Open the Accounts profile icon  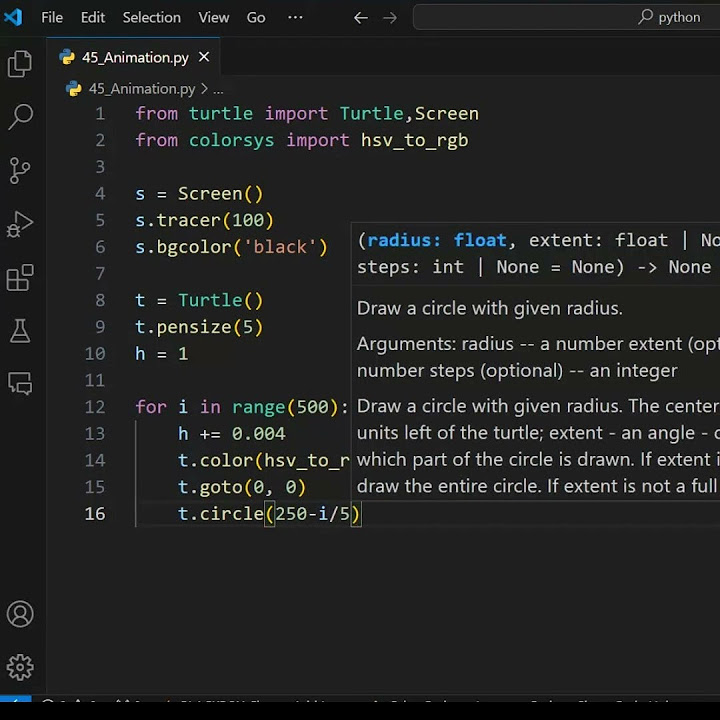coord(20,614)
